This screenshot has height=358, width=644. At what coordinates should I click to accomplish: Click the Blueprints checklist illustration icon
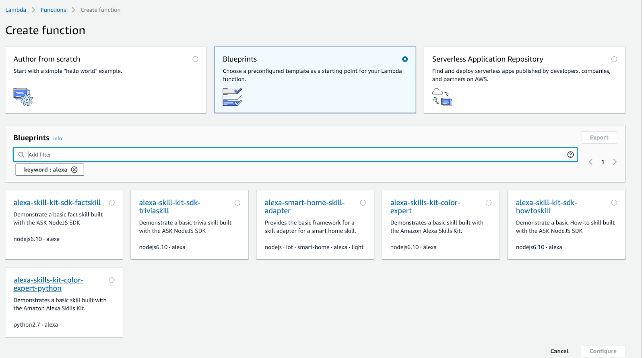point(232,97)
